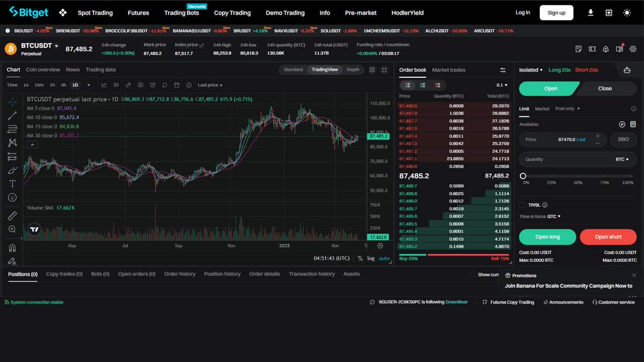Image resolution: width=644 pixels, height=362 pixels.
Task: Click the chart reset/refresh icon
Action: (164, 85)
